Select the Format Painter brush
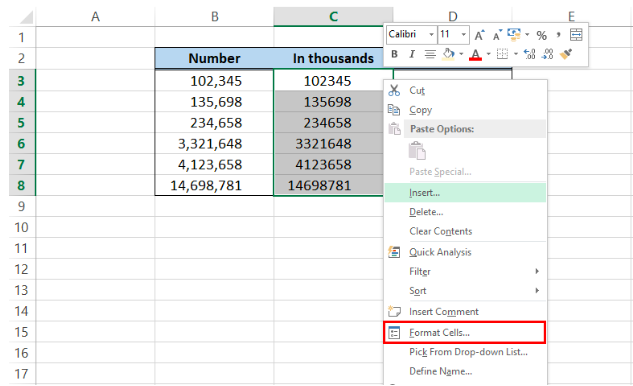The image size is (633, 386). click(566, 54)
